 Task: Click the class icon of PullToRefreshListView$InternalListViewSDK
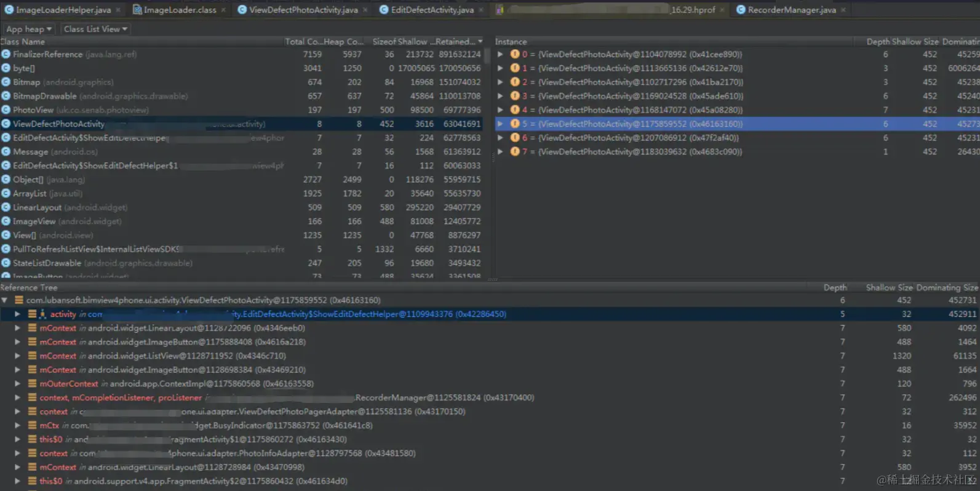click(6, 249)
